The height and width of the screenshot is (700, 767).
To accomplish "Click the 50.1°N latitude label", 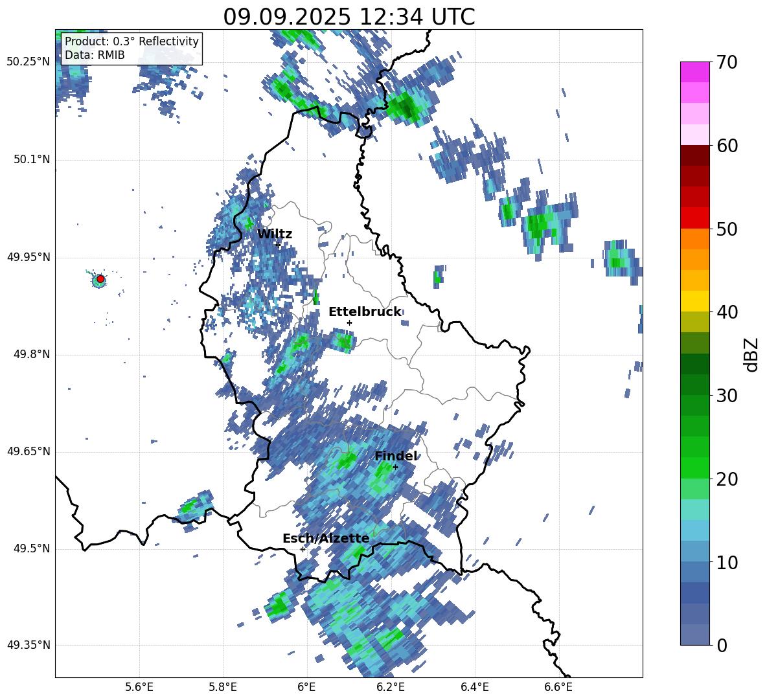I will (x=31, y=160).
